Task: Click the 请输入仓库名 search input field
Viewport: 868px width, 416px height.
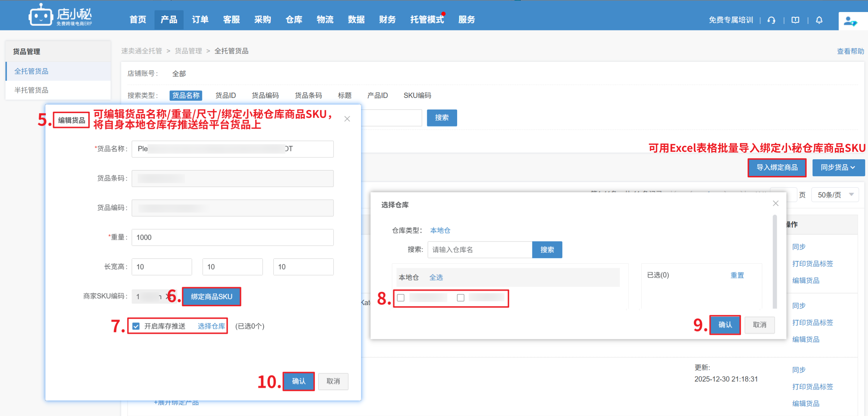Action: (x=479, y=250)
